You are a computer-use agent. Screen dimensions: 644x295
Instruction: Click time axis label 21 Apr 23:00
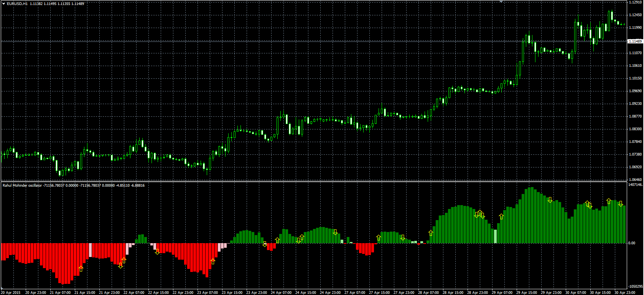[109, 293]
